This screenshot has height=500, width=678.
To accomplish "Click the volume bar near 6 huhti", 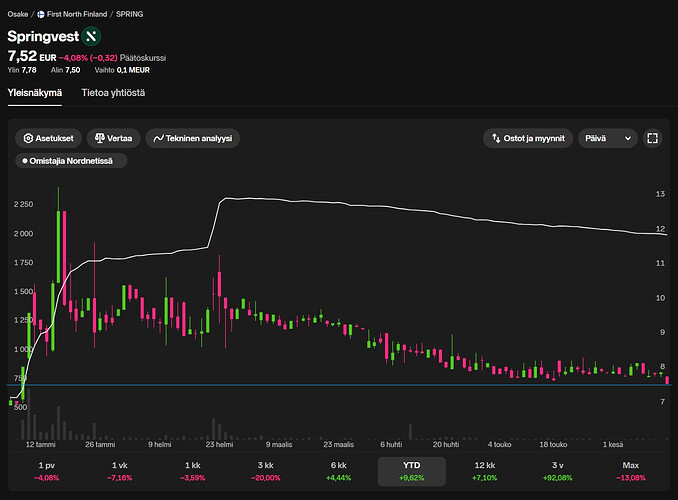I will coord(410,432).
